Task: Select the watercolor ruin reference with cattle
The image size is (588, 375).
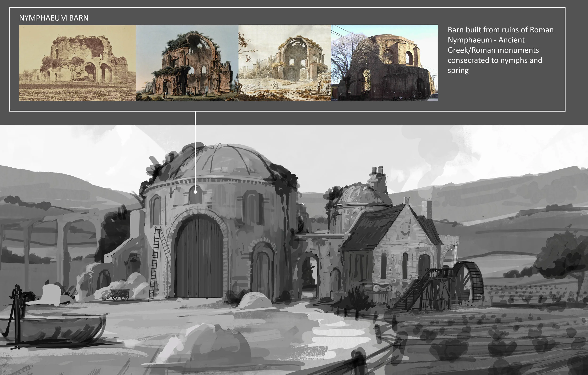Action: coord(285,63)
